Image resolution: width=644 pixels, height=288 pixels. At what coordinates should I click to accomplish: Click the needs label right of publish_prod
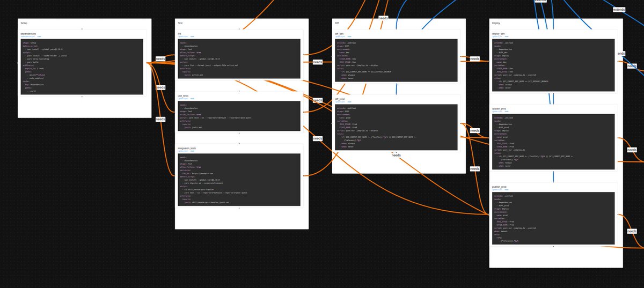click(x=632, y=231)
